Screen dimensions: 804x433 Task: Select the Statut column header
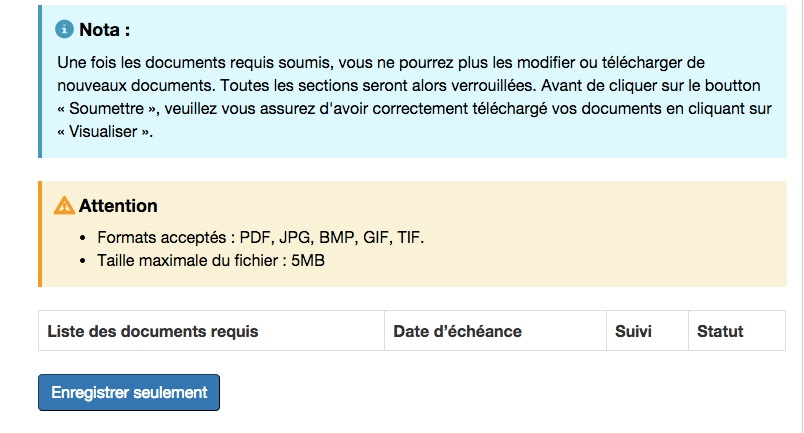click(720, 331)
